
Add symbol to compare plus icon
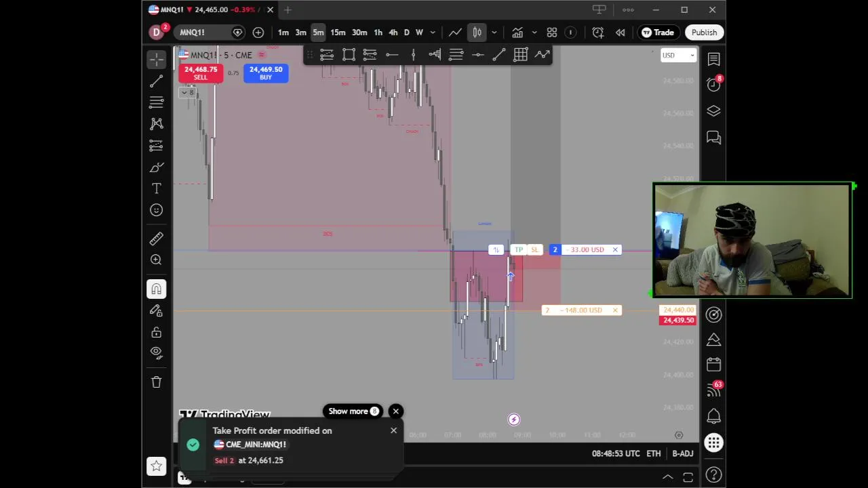pos(258,33)
